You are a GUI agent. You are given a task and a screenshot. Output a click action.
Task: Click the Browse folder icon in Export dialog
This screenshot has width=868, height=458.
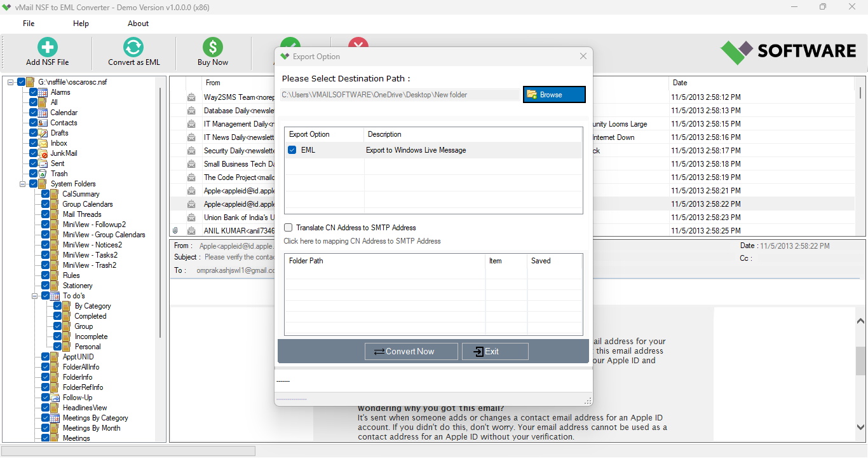[x=532, y=94]
